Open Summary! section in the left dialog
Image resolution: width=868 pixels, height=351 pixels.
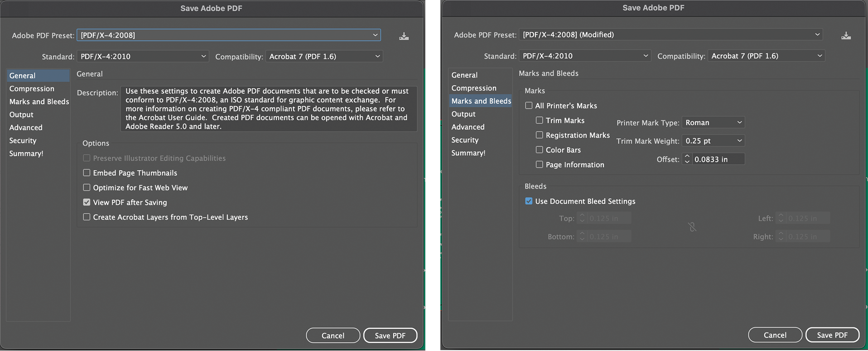coord(39,154)
